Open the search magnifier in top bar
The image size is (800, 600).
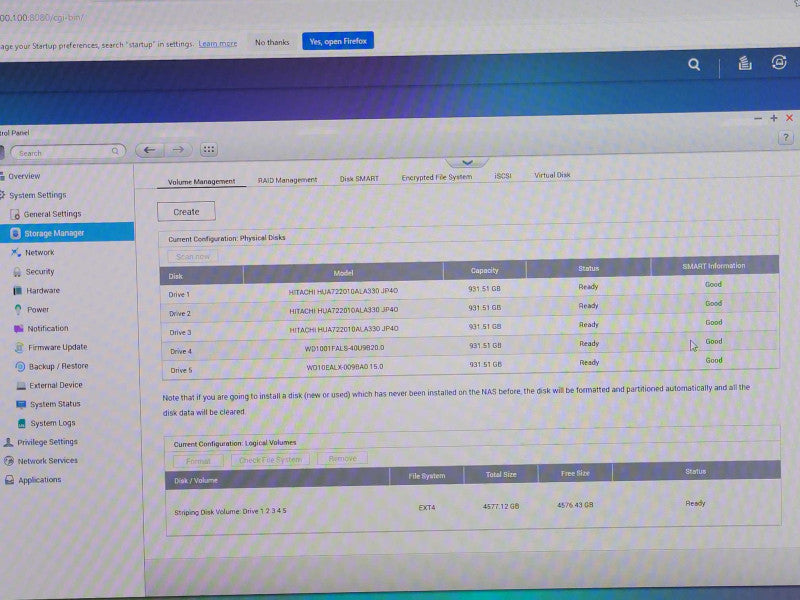pyautogui.click(x=694, y=65)
